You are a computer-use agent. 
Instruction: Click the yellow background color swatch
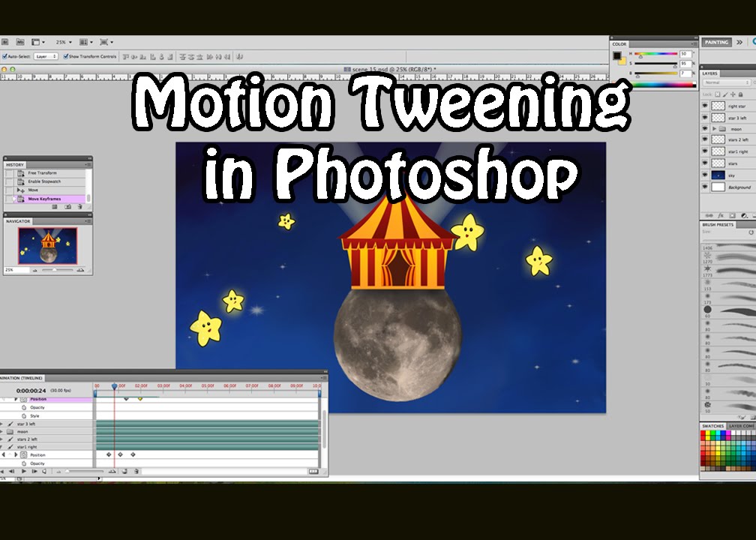click(622, 61)
